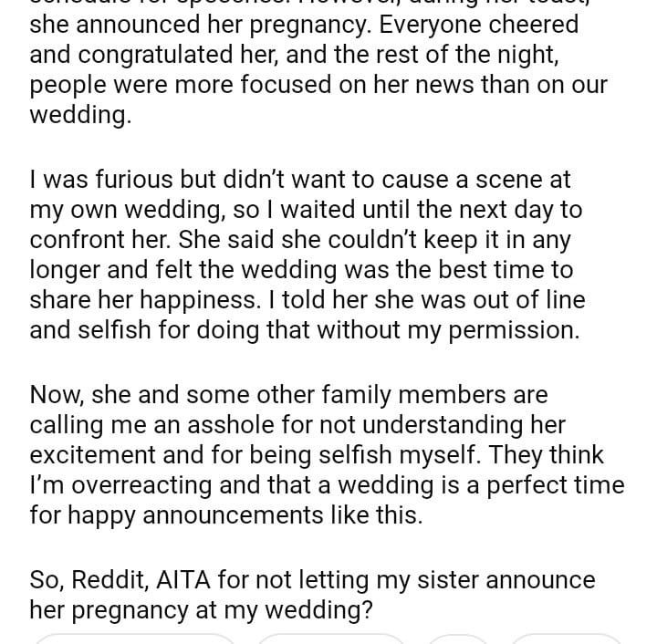
Task: Tap the rightmost pill button below the post
Action: tap(566, 639)
